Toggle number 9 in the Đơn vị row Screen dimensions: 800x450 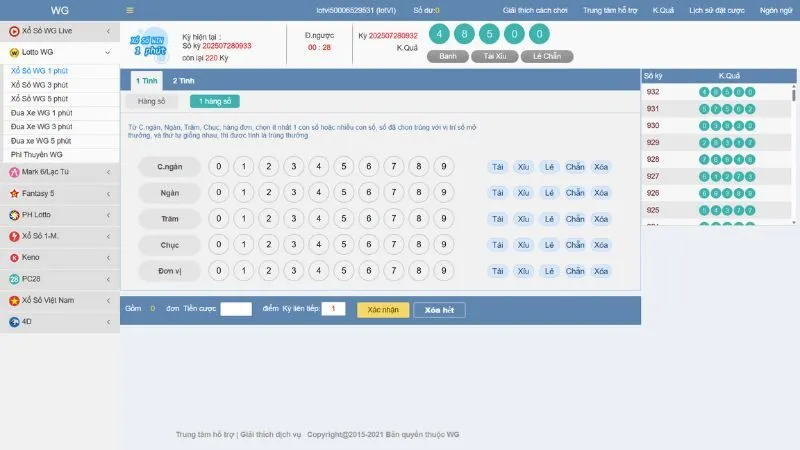tap(443, 270)
